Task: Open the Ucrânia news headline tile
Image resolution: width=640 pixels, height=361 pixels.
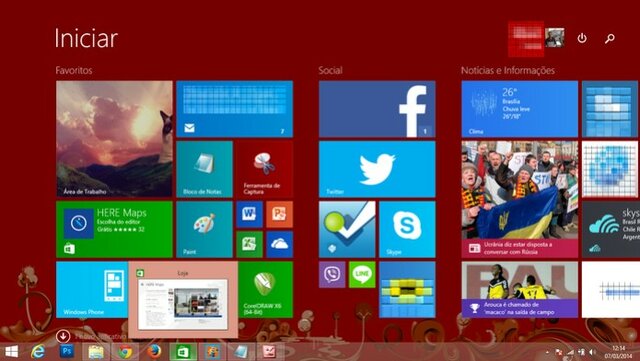Action: click(x=520, y=199)
